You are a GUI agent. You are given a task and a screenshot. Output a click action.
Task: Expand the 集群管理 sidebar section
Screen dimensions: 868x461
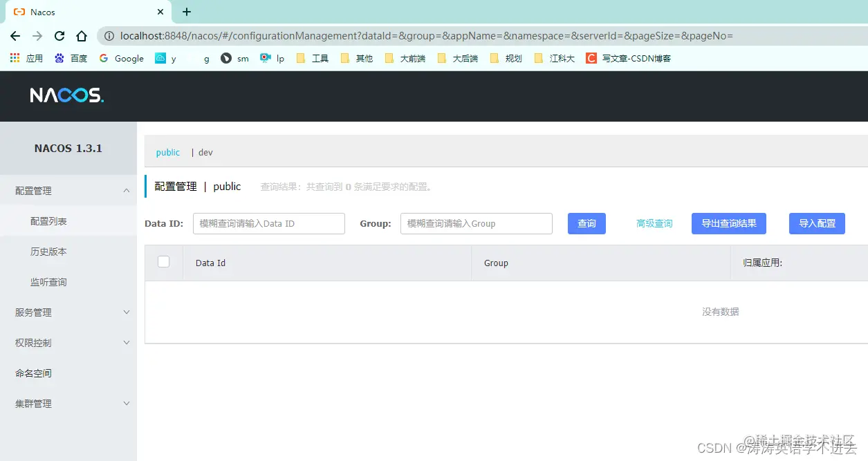pyautogui.click(x=33, y=403)
